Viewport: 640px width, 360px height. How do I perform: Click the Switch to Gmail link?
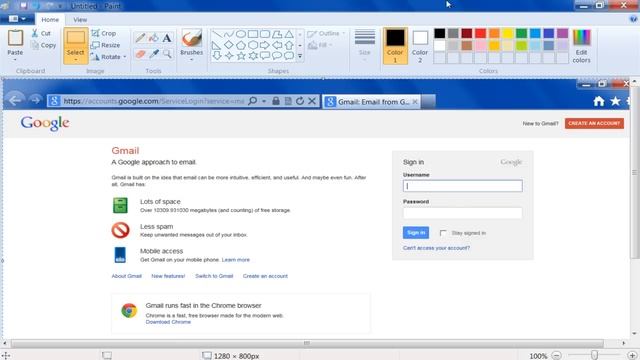(x=214, y=276)
